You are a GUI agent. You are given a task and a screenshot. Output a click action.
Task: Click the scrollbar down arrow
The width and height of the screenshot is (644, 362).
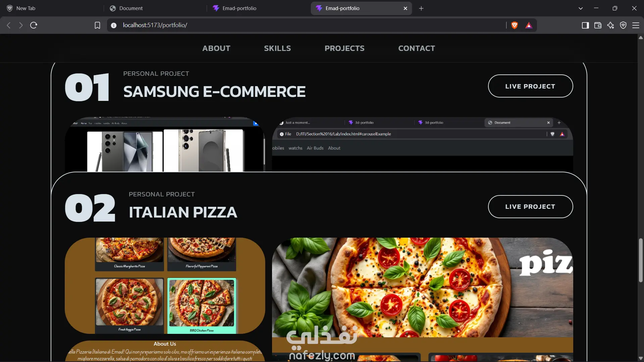[641, 358]
